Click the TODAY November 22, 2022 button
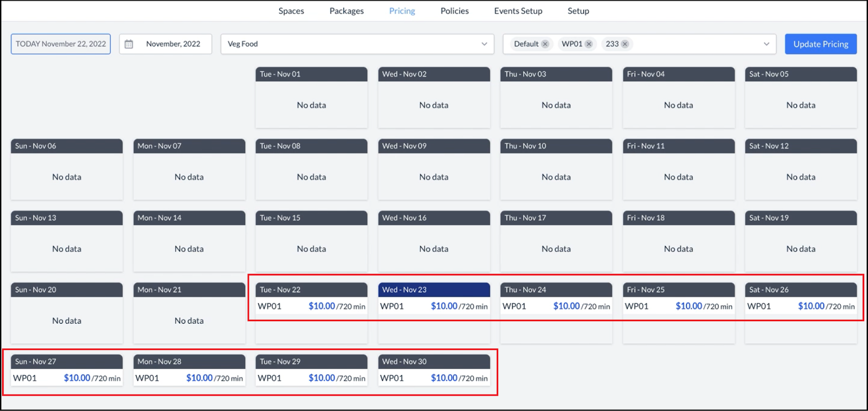This screenshot has height=411, width=868. click(x=61, y=44)
